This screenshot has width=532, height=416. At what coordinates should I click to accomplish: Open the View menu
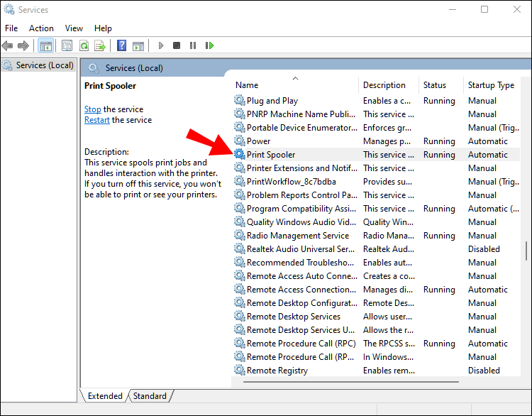(x=74, y=28)
